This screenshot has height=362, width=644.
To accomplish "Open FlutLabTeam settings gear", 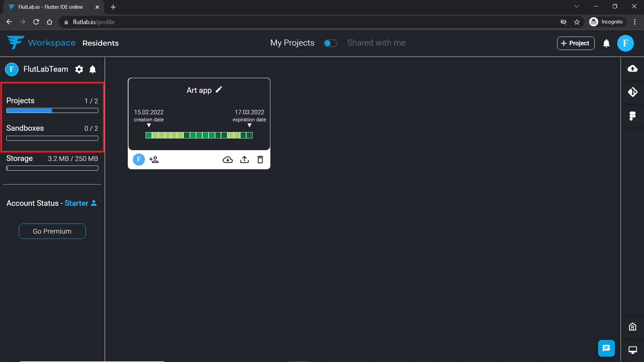I will (79, 69).
